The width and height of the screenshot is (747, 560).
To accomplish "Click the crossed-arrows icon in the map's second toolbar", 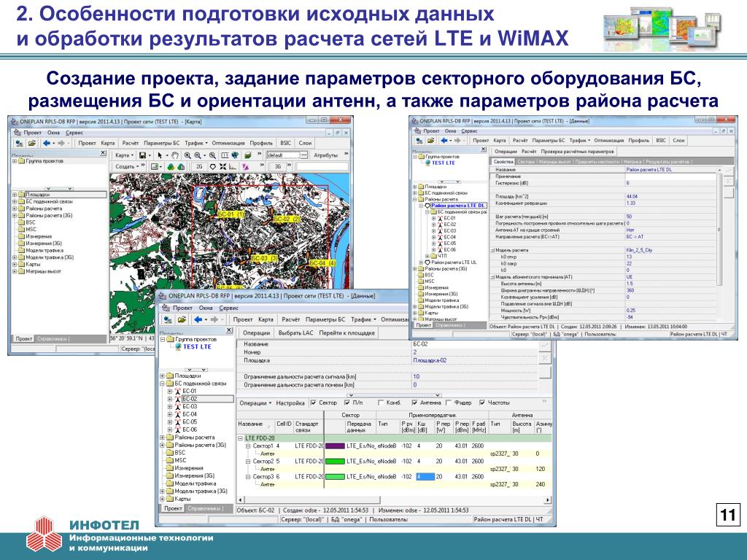I will coord(222,167).
